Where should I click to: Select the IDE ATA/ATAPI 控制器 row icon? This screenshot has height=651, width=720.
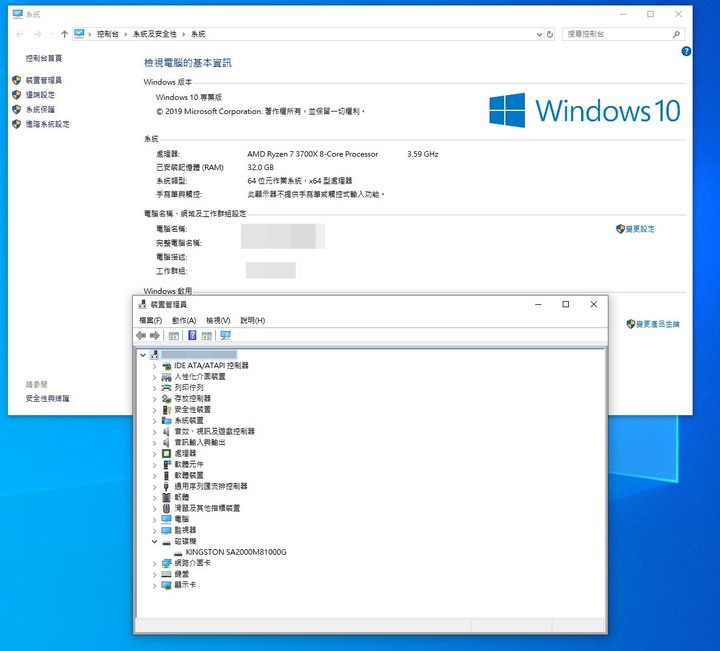166,366
